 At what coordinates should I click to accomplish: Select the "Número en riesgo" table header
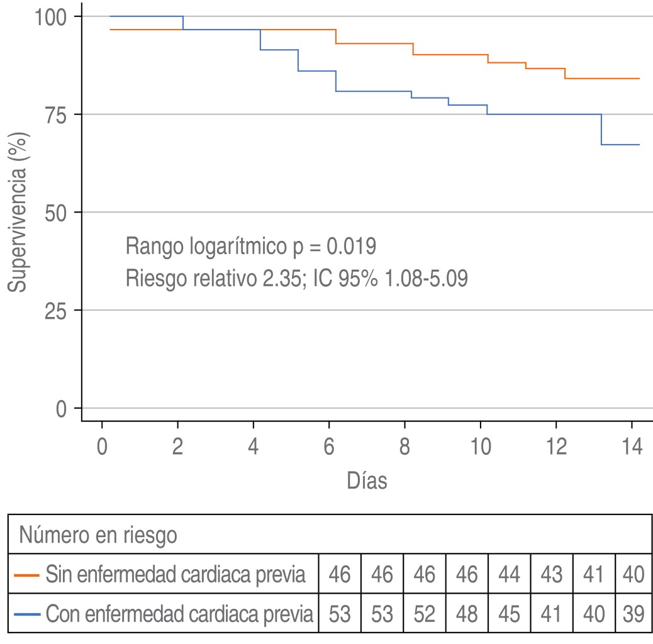click(98, 535)
